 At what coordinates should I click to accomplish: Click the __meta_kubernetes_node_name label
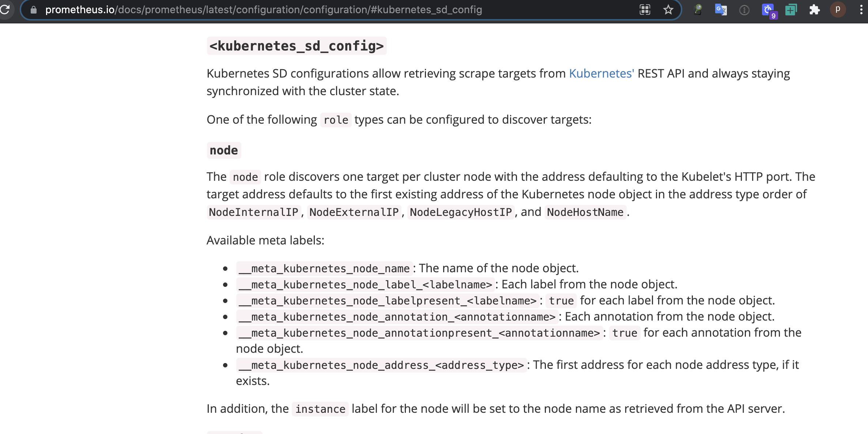[324, 269]
